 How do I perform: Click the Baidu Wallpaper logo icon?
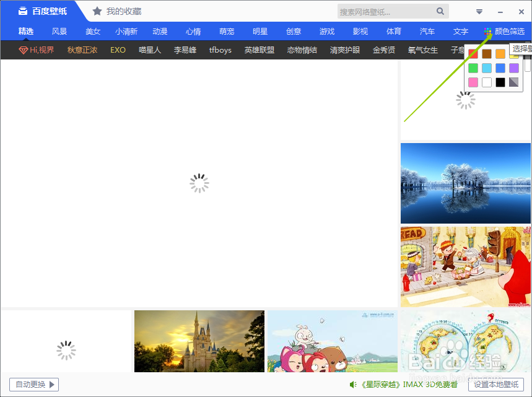point(23,11)
